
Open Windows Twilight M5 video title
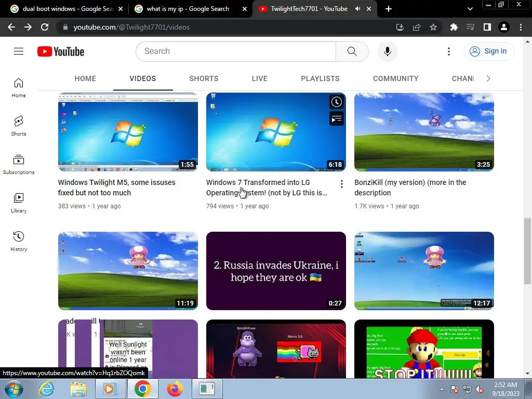point(117,187)
